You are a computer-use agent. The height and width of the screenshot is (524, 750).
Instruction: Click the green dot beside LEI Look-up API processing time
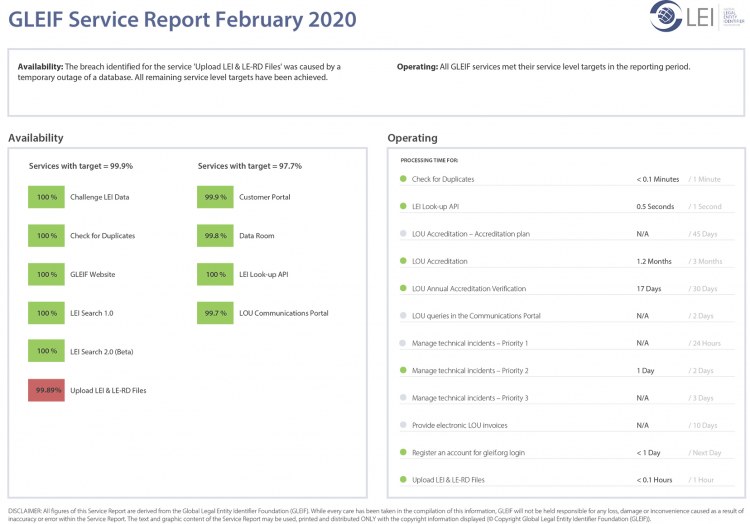point(402,207)
